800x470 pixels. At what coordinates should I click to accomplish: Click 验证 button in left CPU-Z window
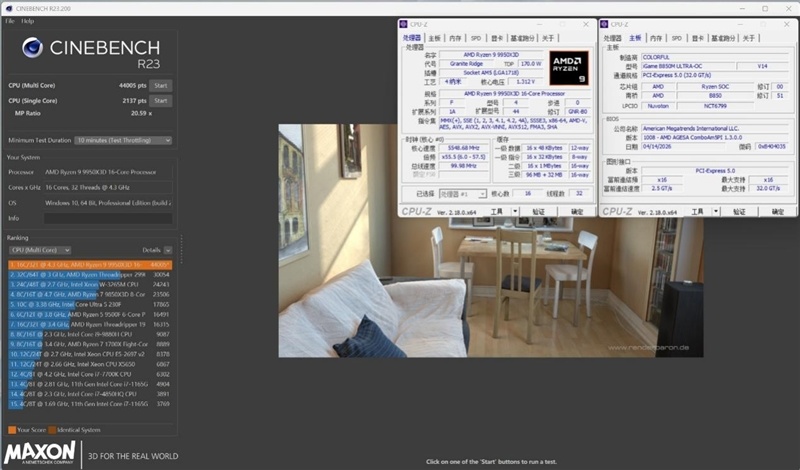click(x=538, y=211)
